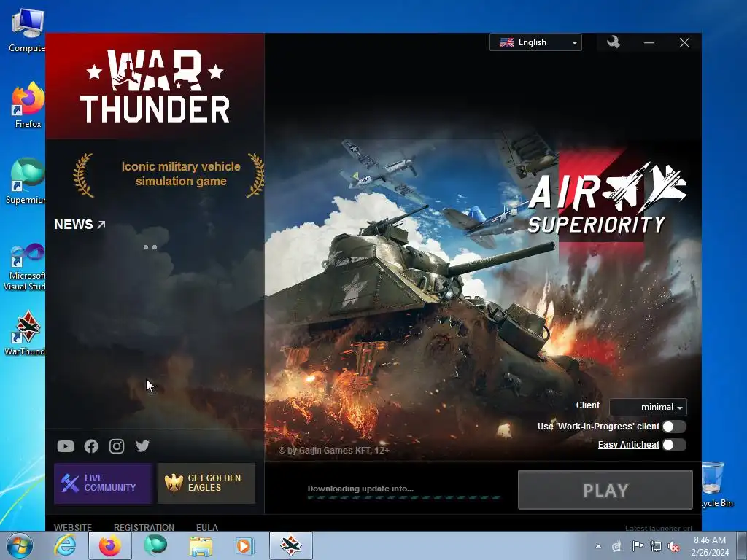Image resolution: width=747 pixels, height=560 pixels.
Task: Open the Live Community button
Action: click(103, 483)
